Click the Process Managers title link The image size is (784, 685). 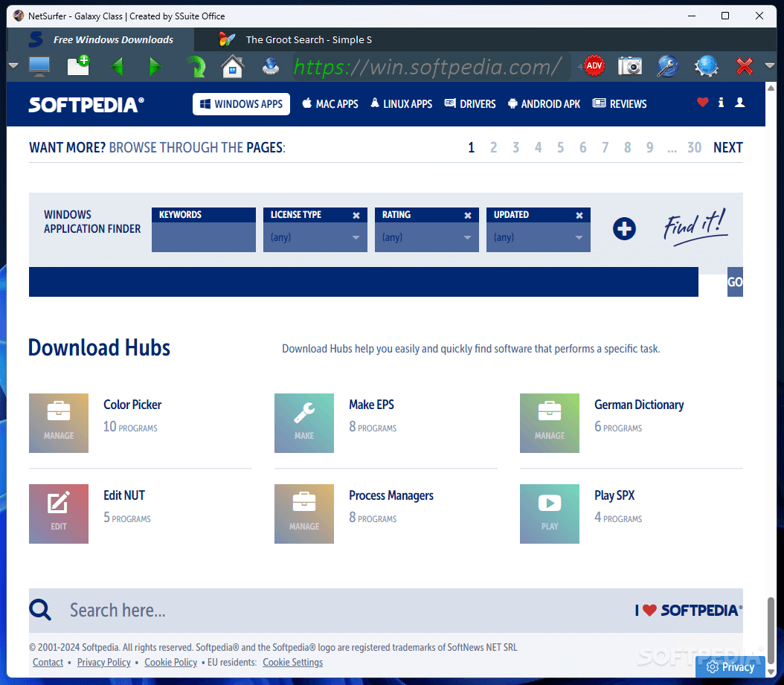391,495
